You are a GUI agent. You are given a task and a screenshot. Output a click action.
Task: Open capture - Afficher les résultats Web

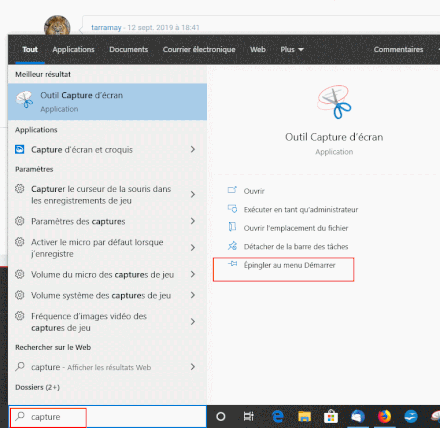(x=91, y=367)
